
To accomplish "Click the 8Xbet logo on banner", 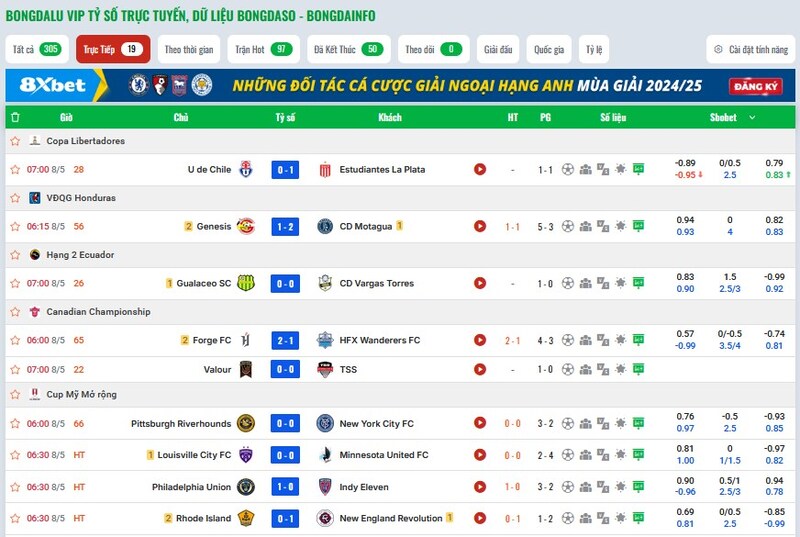I will (53, 85).
